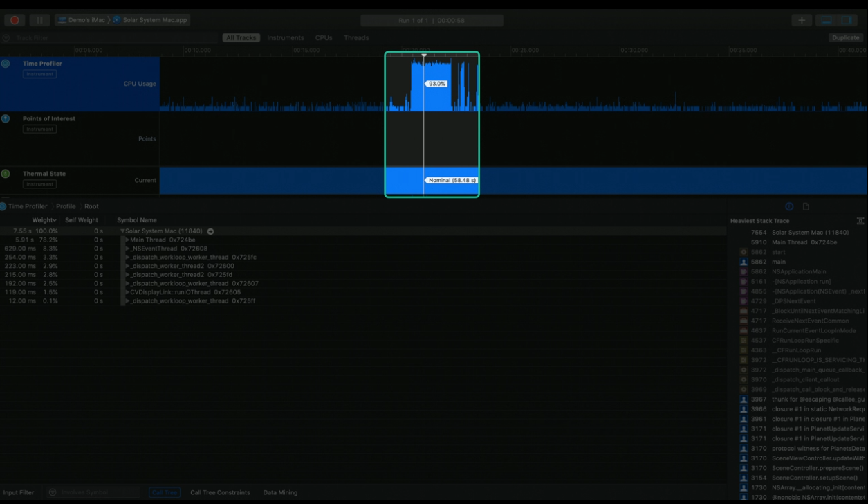868x504 pixels.
Task: Open the Call Tree options
Action: 165,493
